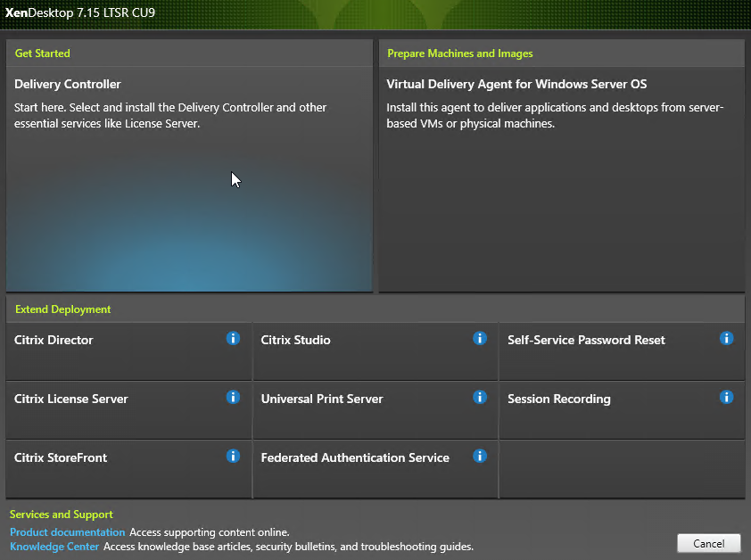Click the XenDesktop 7.15 LTSR CU9 title
751x560 pixels.
[80, 12]
